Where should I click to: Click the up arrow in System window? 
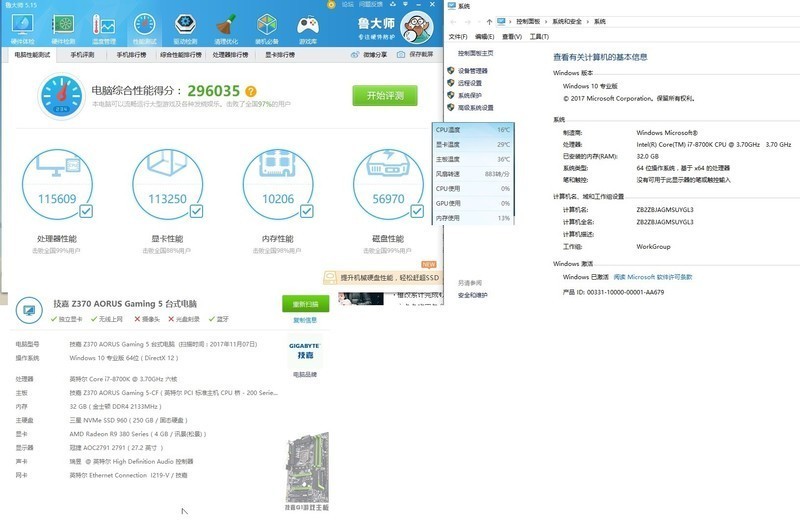(x=489, y=22)
